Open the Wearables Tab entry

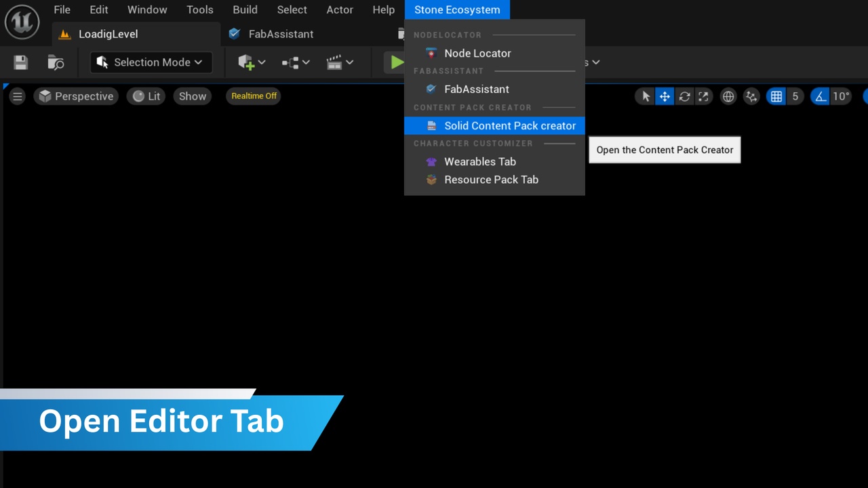point(494,161)
